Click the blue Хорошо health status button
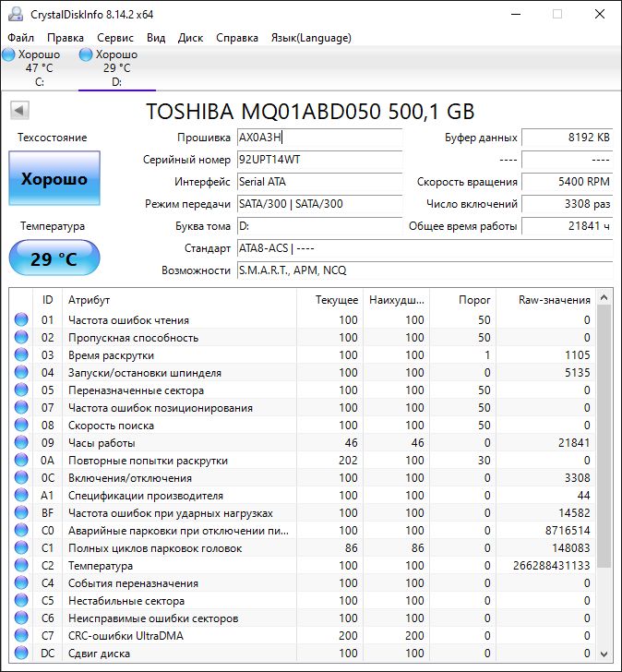 (54, 179)
